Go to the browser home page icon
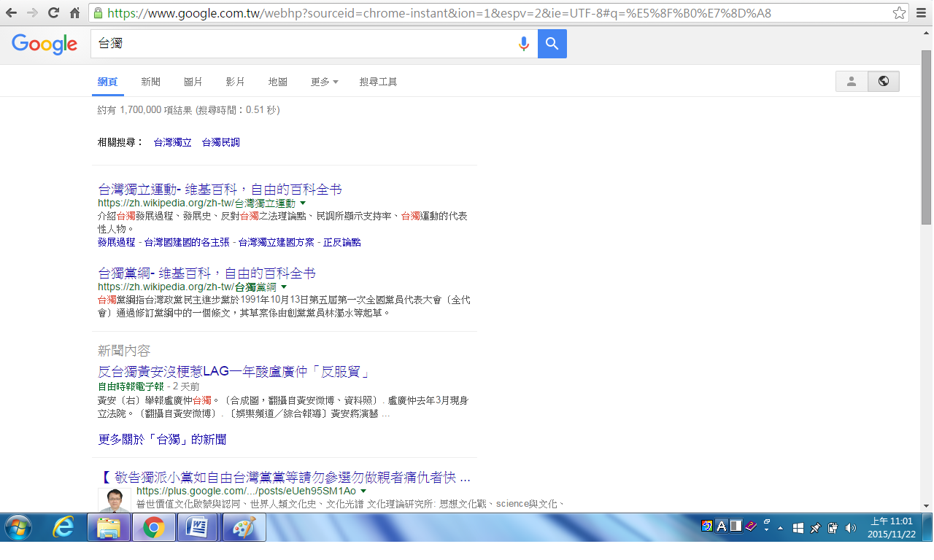The height and width of the screenshot is (560, 934). [x=74, y=13]
